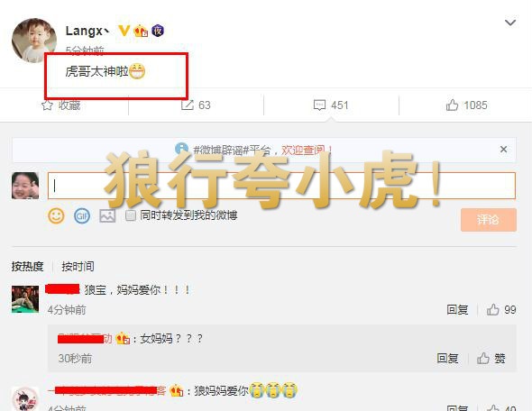Focus the comment text input box
532x411 pixels.
click(x=281, y=186)
